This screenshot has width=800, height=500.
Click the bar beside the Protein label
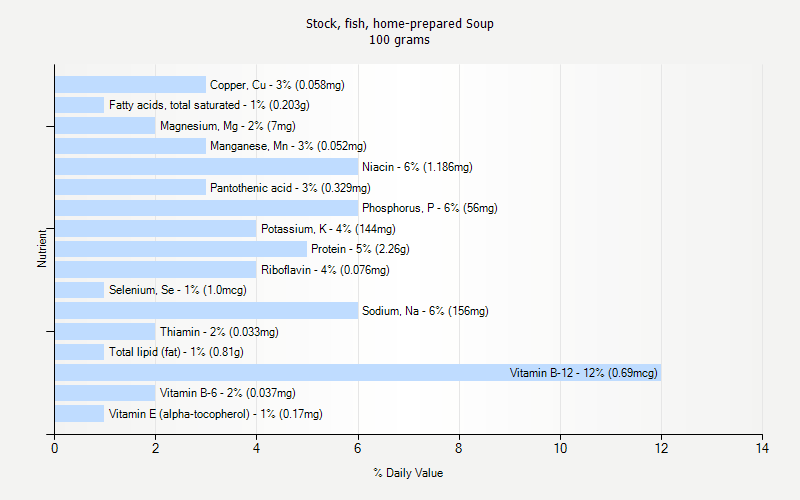point(181,249)
